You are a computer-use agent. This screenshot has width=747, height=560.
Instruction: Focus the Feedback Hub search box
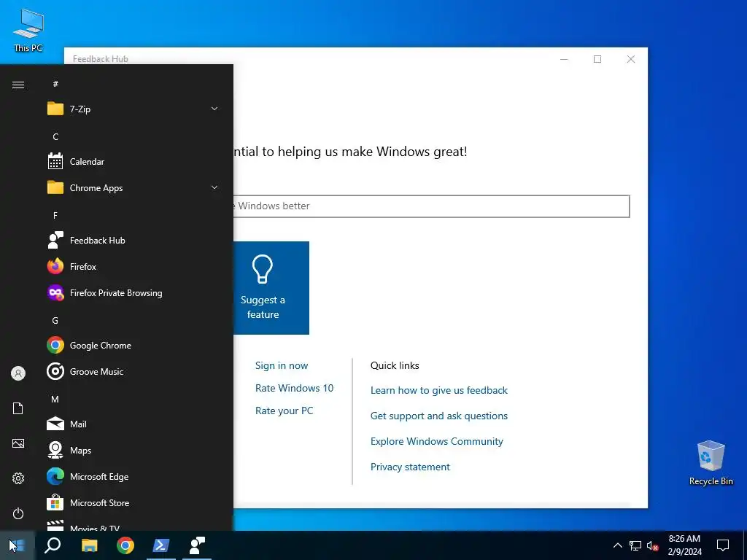tap(432, 206)
